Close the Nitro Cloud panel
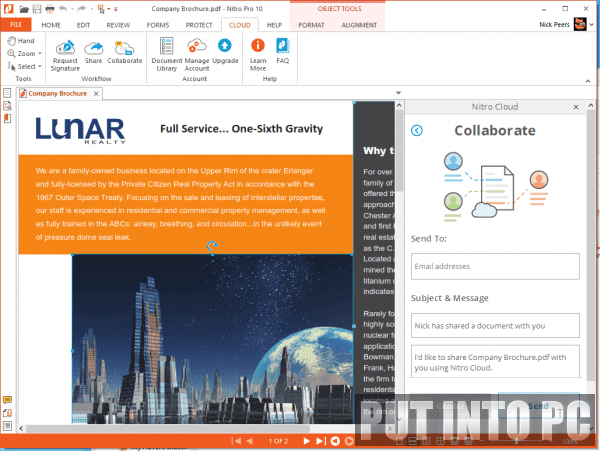Viewport: 600px width, 451px height. (576, 107)
